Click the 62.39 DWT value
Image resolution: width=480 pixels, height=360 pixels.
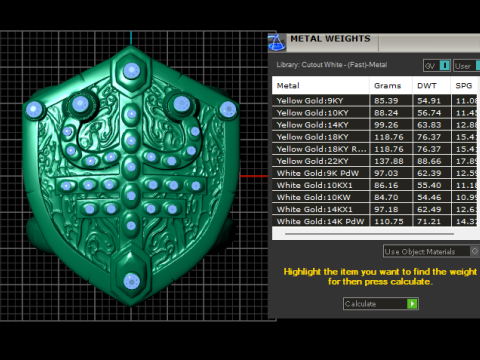tap(429, 173)
